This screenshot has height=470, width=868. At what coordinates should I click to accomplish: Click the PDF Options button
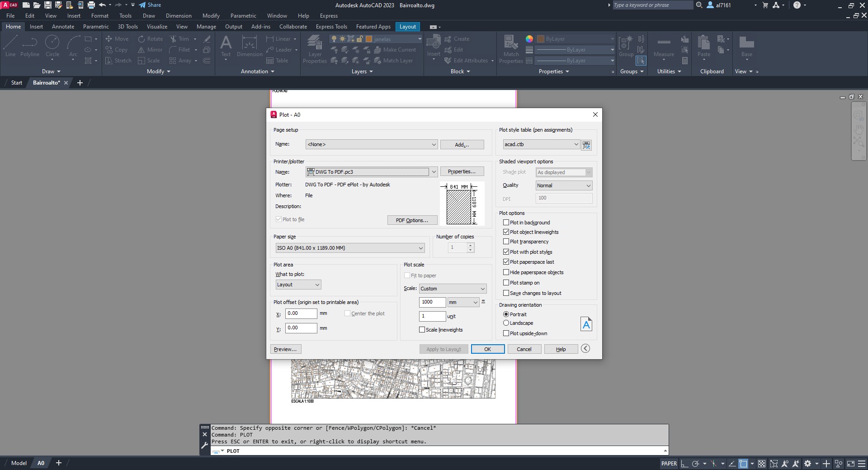(x=412, y=220)
